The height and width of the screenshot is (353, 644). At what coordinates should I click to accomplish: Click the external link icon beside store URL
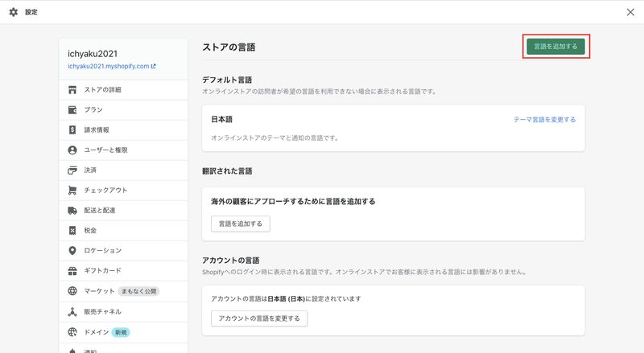click(153, 66)
